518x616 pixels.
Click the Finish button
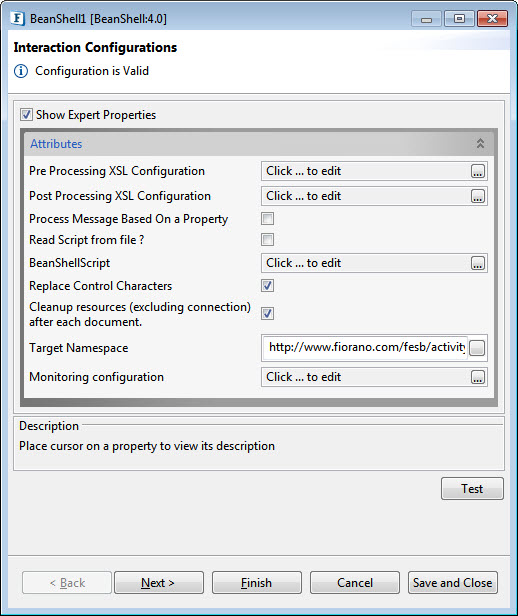(x=257, y=583)
